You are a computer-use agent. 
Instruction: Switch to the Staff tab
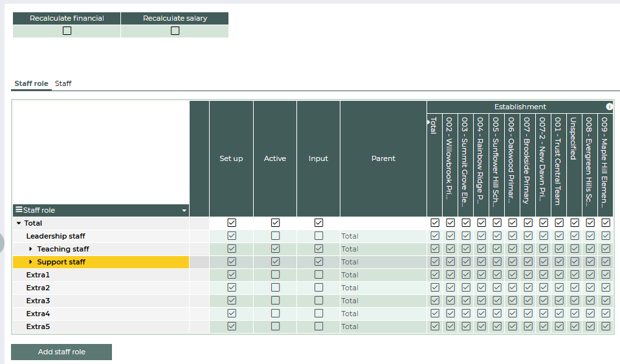click(x=63, y=83)
